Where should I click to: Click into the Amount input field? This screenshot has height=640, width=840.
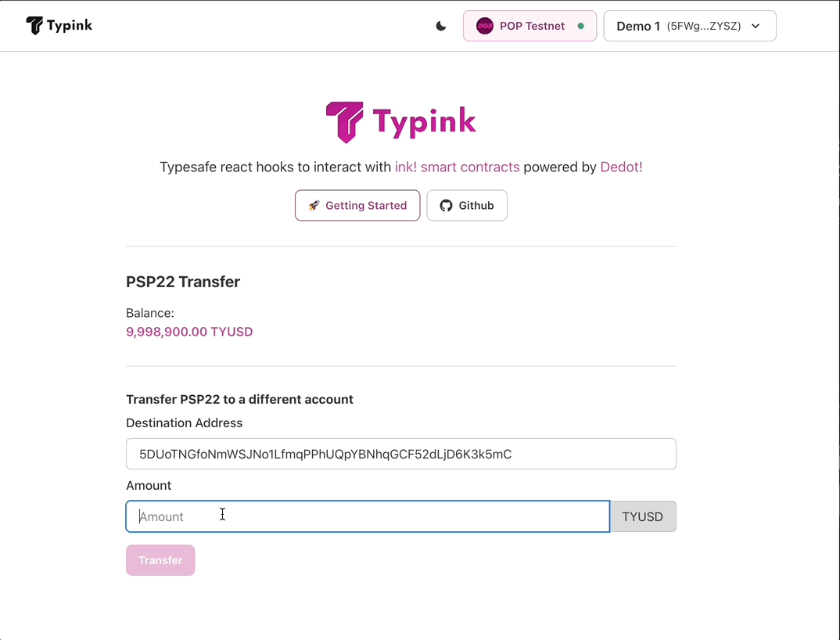pos(368,516)
